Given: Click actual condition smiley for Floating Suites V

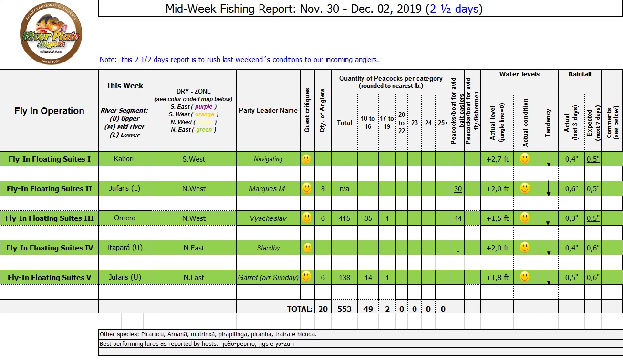Looking at the screenshot, I should coord(525,277).
